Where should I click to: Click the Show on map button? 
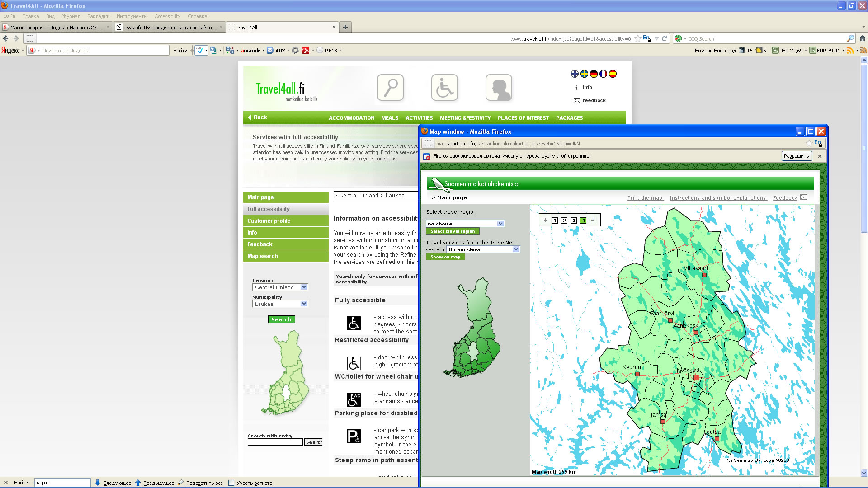445,257
